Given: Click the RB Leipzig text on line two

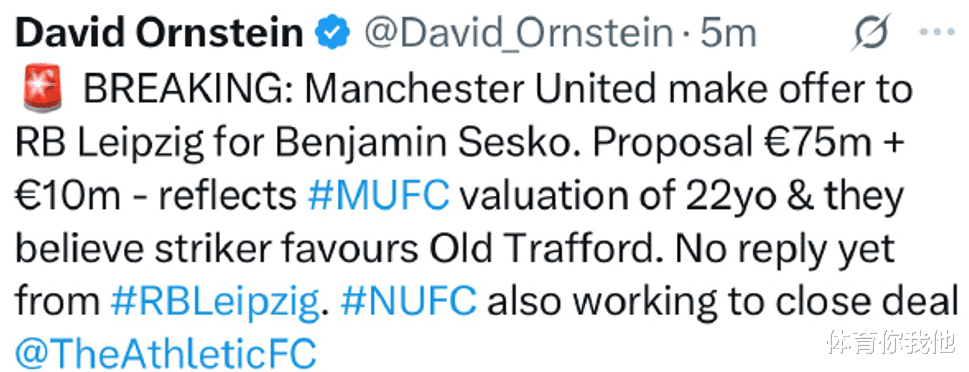Looking at the screenshot, I should point(109,145).
